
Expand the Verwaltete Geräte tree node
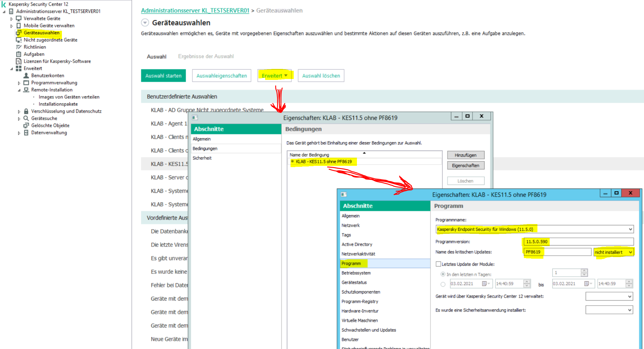pyautogui.click(x=12, y=19)
